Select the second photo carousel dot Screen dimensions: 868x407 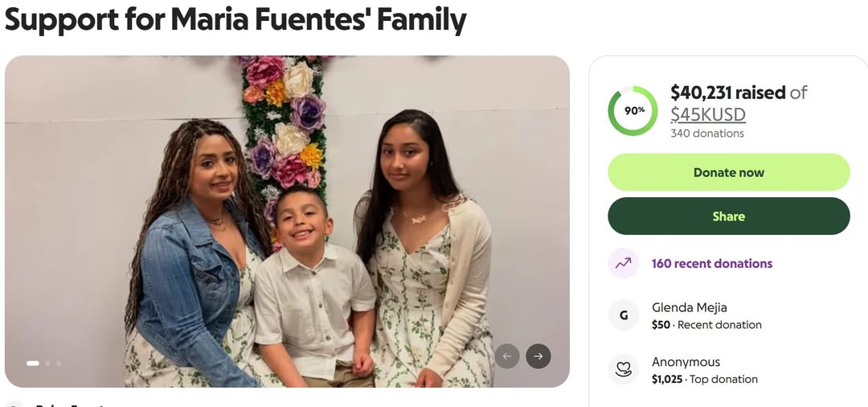(x=48, y=364)
